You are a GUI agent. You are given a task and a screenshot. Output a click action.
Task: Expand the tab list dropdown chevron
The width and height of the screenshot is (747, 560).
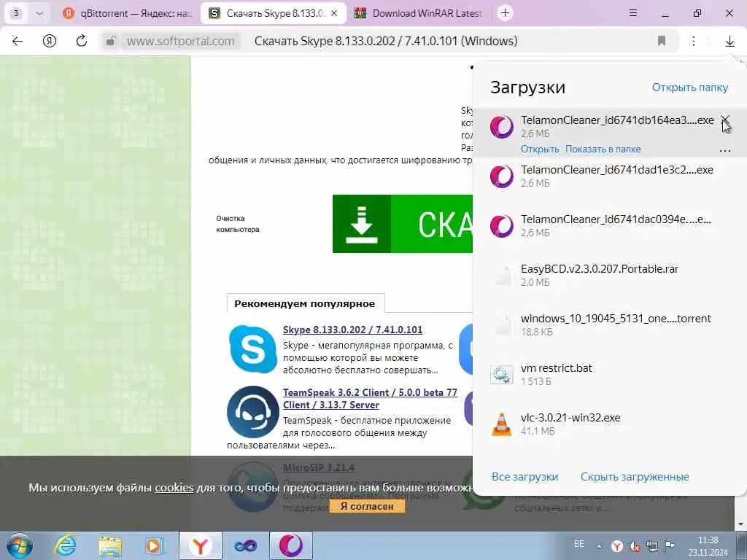[x=39, y=13]
